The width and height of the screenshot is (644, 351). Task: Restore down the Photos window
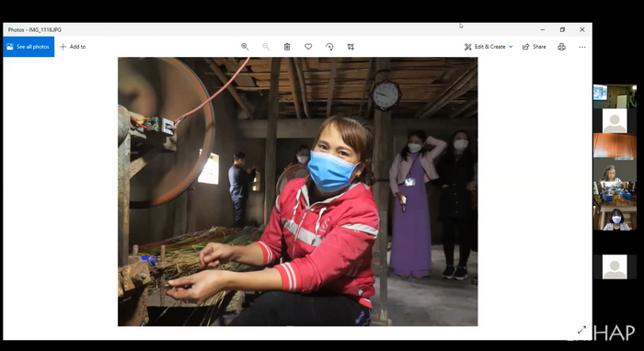click(562, 29)
